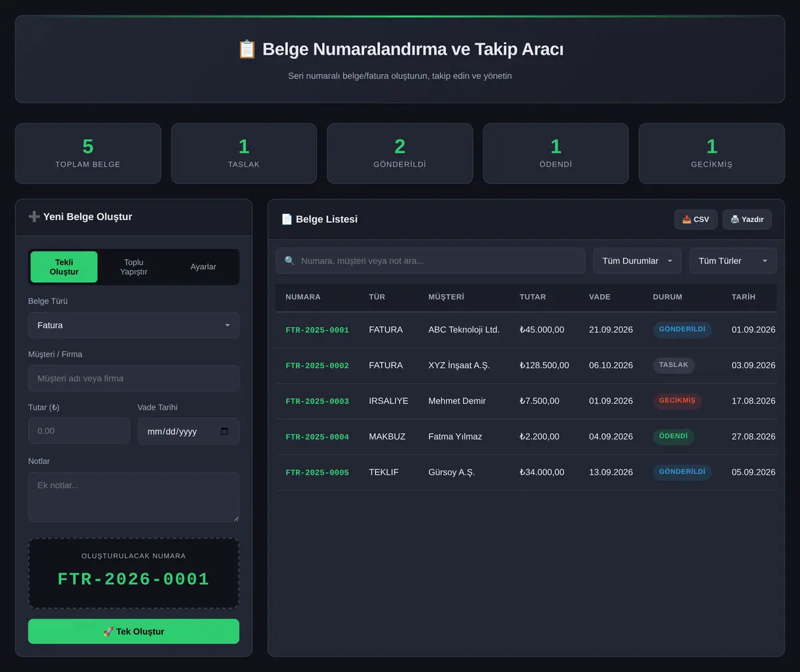Click the Vade Tarihi date field
The width and height of the screenshot is (800, 672).
click(188, 431)
